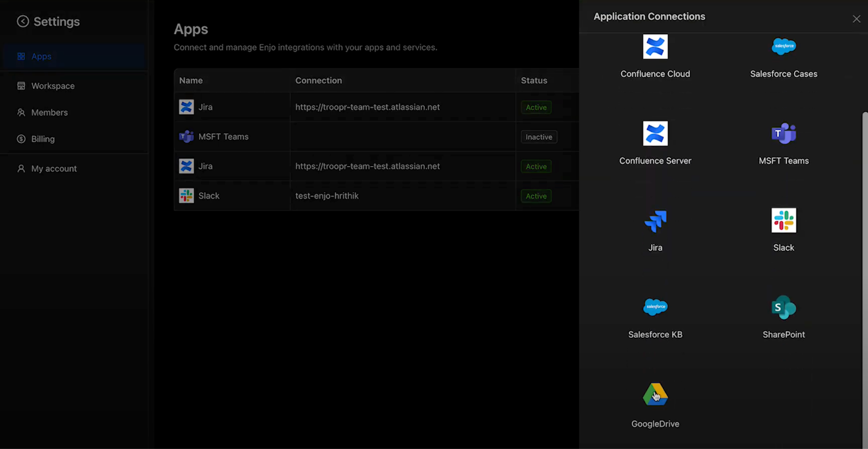The height and width of the screenshot is (449, 868).
Task: Select the Confluence Cloud connection icon
Action: coord(655,47)
